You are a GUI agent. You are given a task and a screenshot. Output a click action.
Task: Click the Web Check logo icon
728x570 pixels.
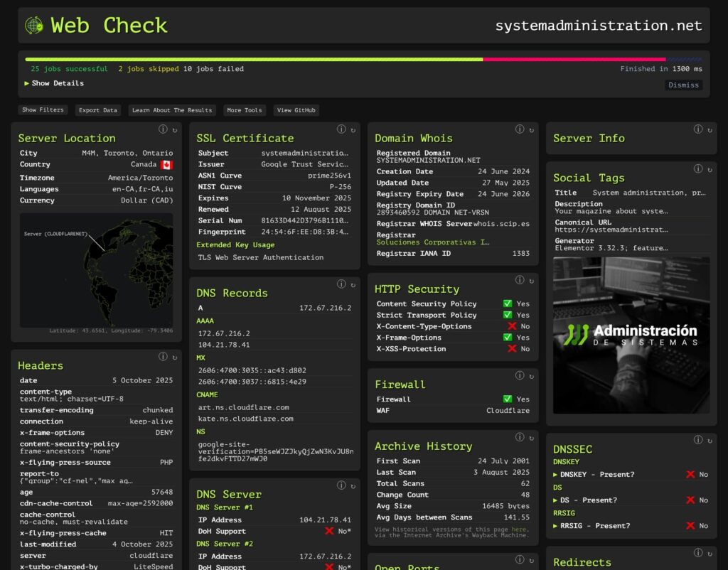pyautogui.click(x=34, y=26)
